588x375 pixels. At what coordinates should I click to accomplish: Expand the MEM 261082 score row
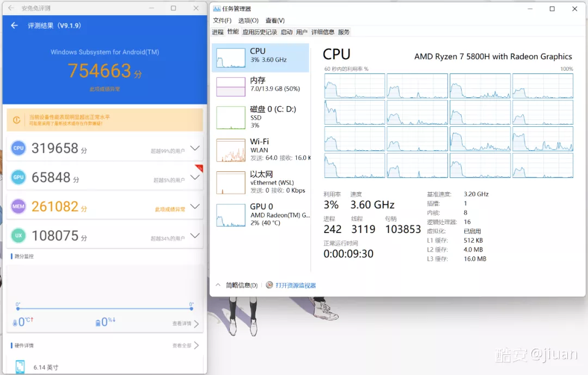coord(194,206)
